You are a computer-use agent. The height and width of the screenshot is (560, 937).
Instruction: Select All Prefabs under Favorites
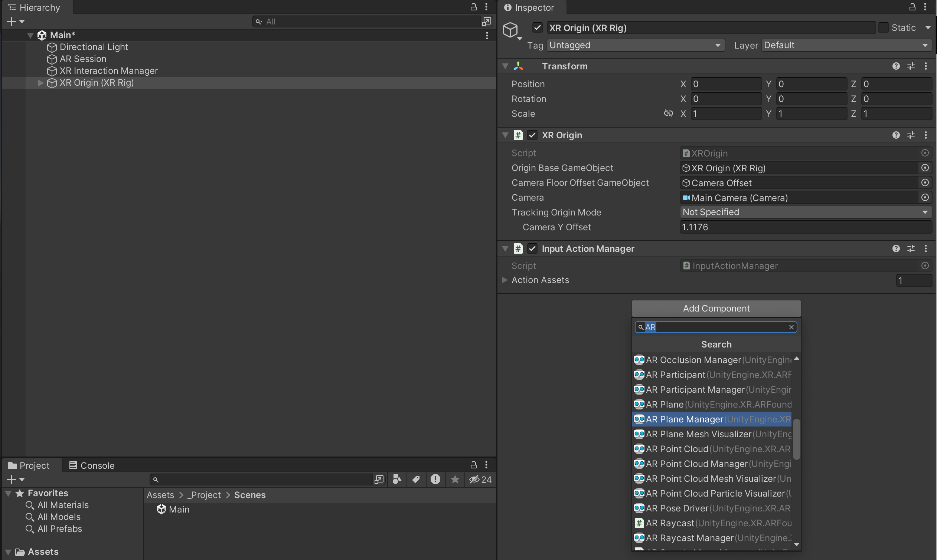[60, 529]
